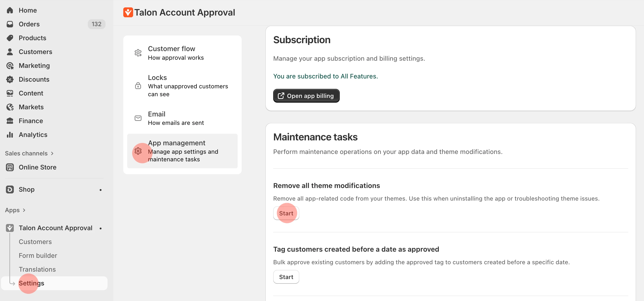This screenshot has height=301, width=644.
Task: Open the Home icon in sidebar
Action: point(10,10)
